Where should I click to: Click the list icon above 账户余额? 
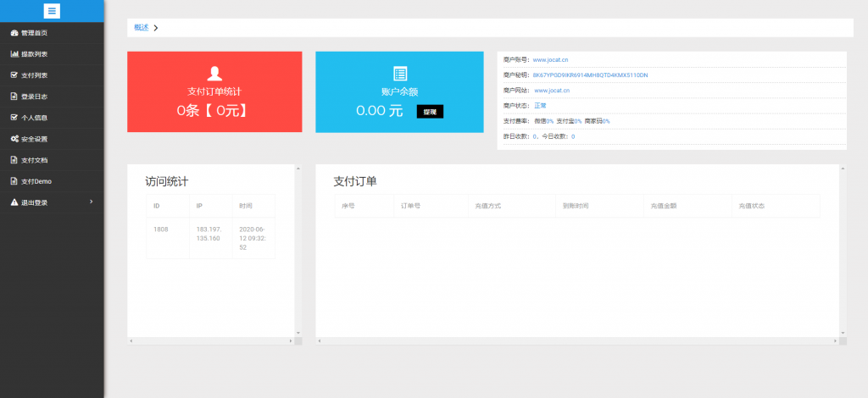pyautogui.click(x=401, y=74)
